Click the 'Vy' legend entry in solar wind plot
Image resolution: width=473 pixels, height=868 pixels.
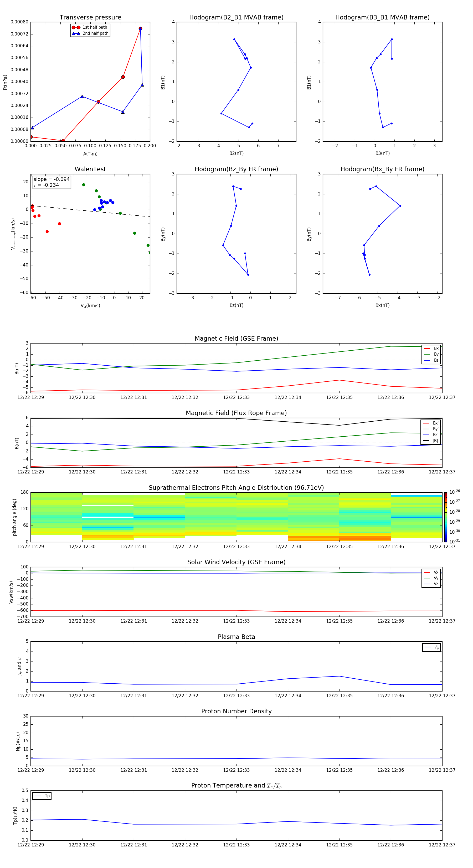point(431,578)
